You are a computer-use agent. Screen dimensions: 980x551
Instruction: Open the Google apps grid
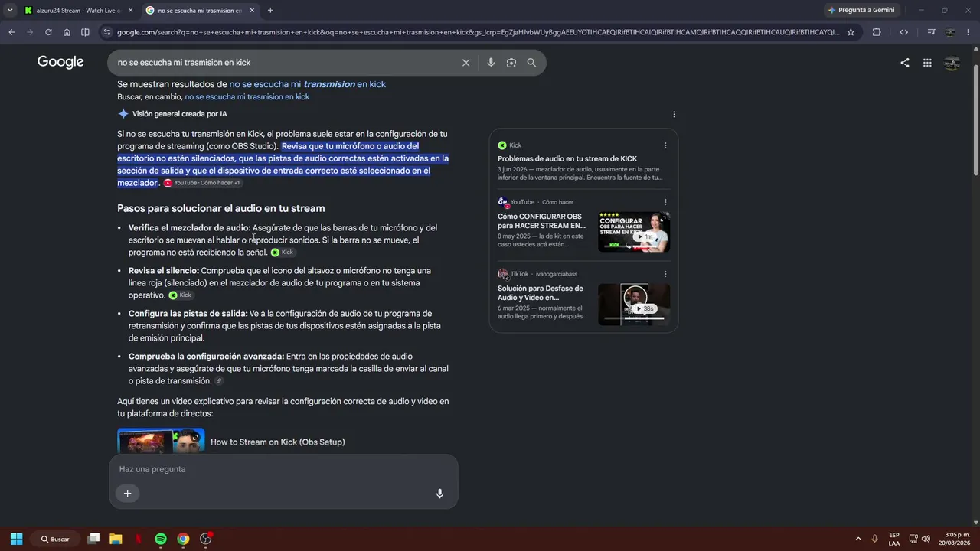tap(927, 63)
